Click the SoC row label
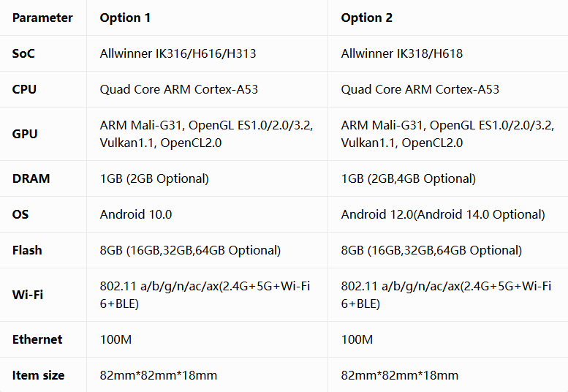Image resolution: width=568 pixels, height=392 pixels. 23,53
